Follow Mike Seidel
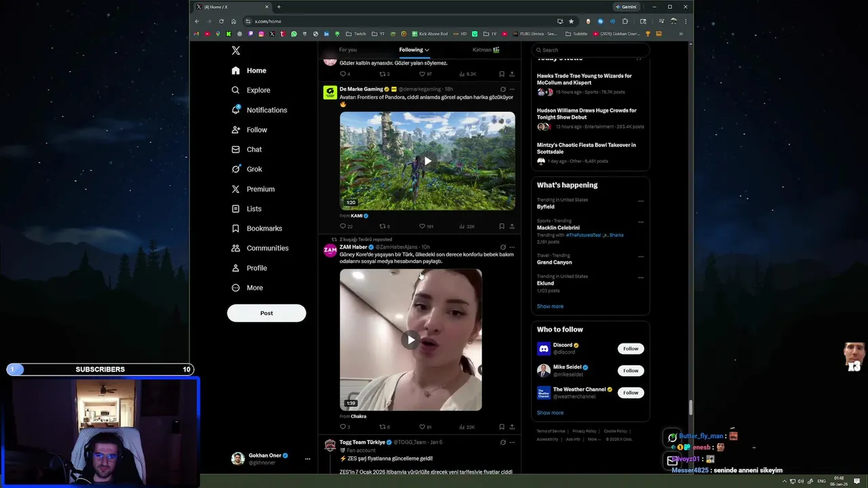Image resolution: width=868 pixels, height=488 pixels. pos(631,371)
